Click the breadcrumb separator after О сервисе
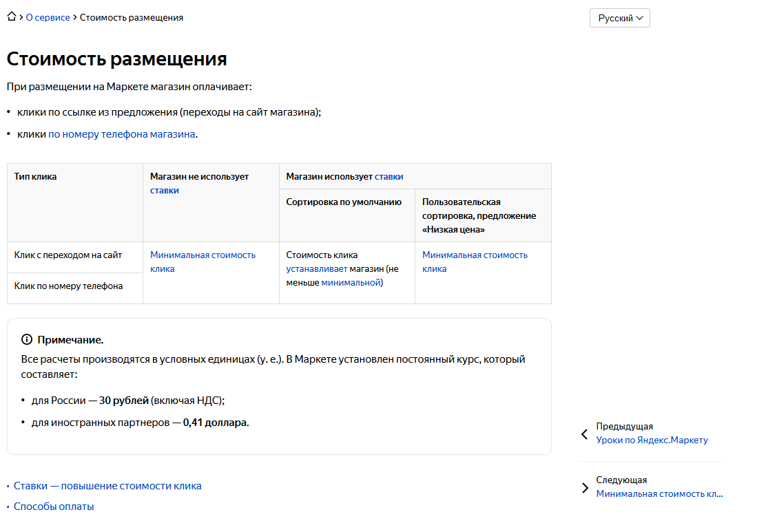 pos(74,17)
